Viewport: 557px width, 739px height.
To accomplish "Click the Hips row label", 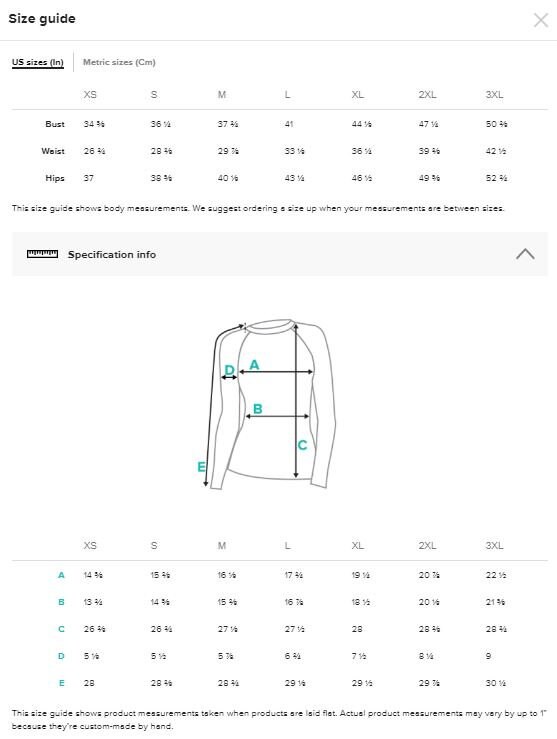I will 55,178.
